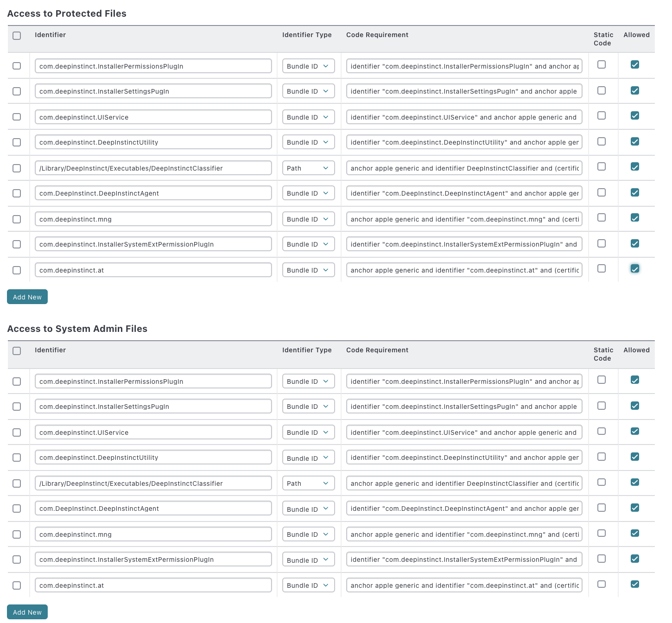Edit identifier field com.deepinstinct.mng in Protected Files
672x623 pixels.
pyautogui.click(x=153, y=219)
